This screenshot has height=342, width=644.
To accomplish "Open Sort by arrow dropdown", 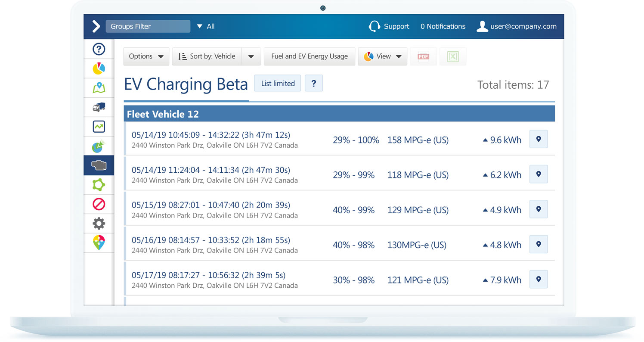I will [251, 56].
